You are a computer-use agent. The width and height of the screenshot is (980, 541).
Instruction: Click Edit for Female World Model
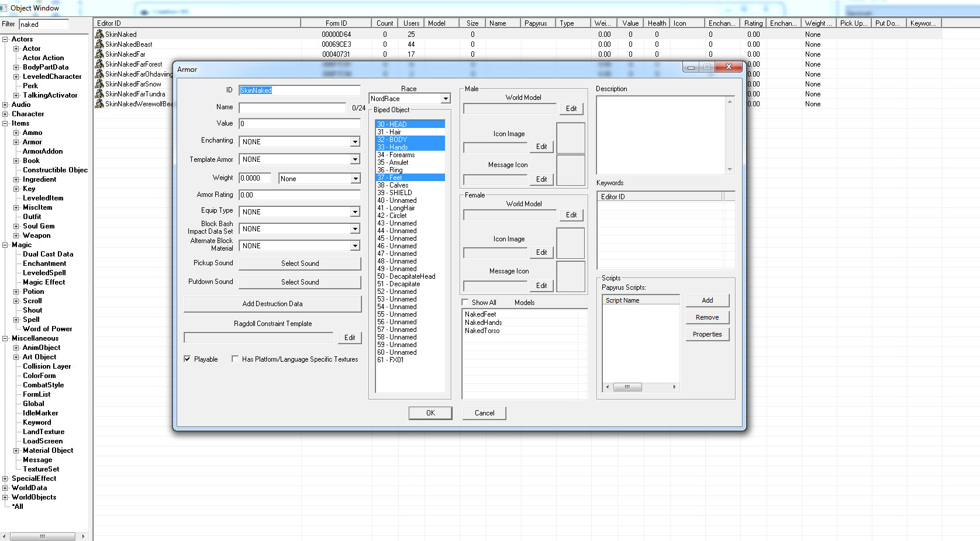click(571, 215)
